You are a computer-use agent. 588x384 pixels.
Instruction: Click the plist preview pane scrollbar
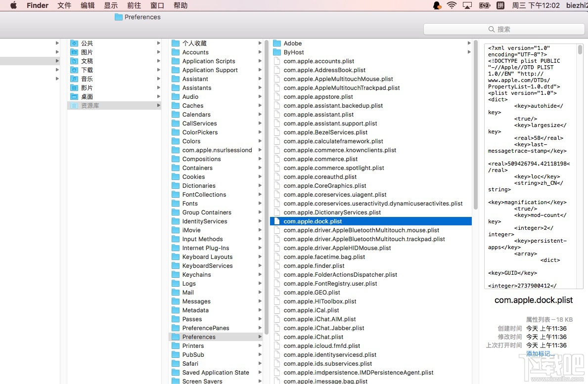pos(580,50)
